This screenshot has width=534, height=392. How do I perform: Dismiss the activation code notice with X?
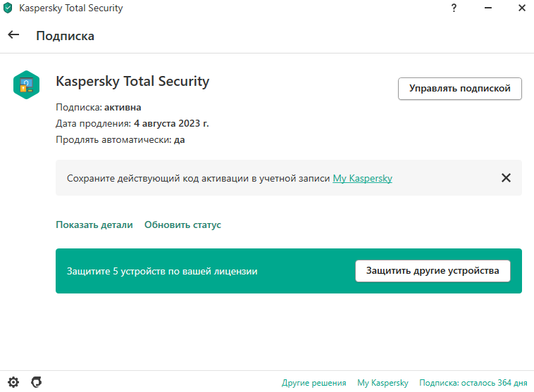click(506, 177)
